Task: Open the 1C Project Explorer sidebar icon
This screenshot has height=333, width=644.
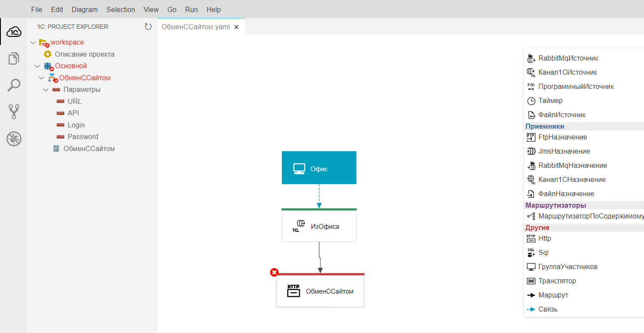Action: coord(14,32)
